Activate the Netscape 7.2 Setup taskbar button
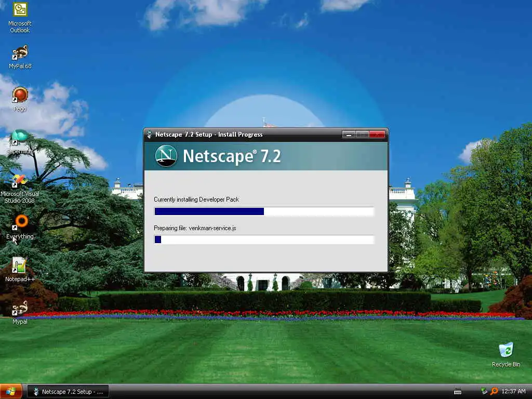Viewport: 532px width, 399px height. (68, 392)
